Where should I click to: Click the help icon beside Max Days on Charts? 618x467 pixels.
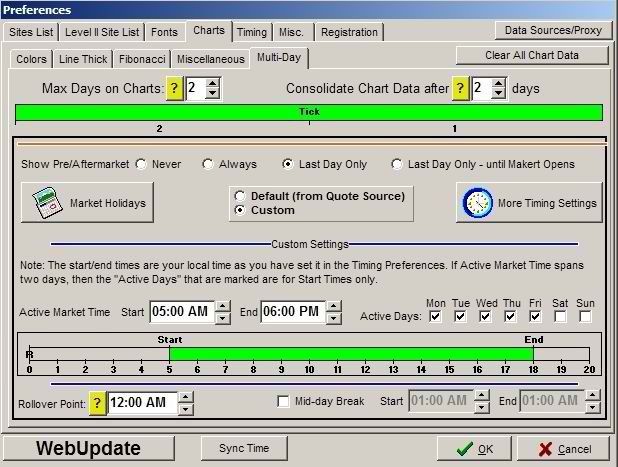coord(172,89)
